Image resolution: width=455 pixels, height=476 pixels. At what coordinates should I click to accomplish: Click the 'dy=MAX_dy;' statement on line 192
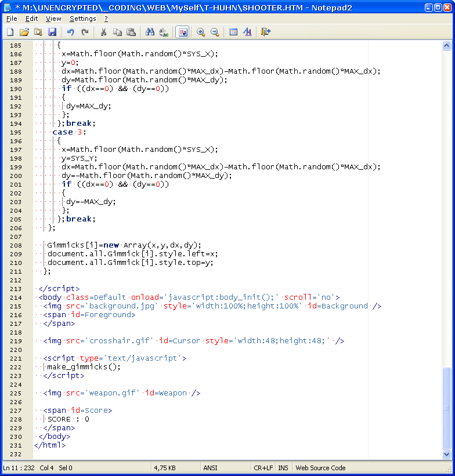pos(88,106)
